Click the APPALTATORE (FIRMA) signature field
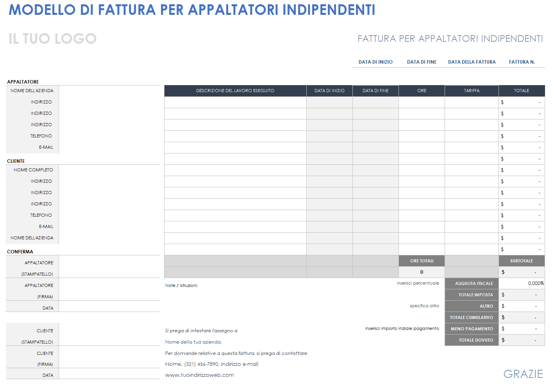Screen dimensions: 554x392 point(109,289)
